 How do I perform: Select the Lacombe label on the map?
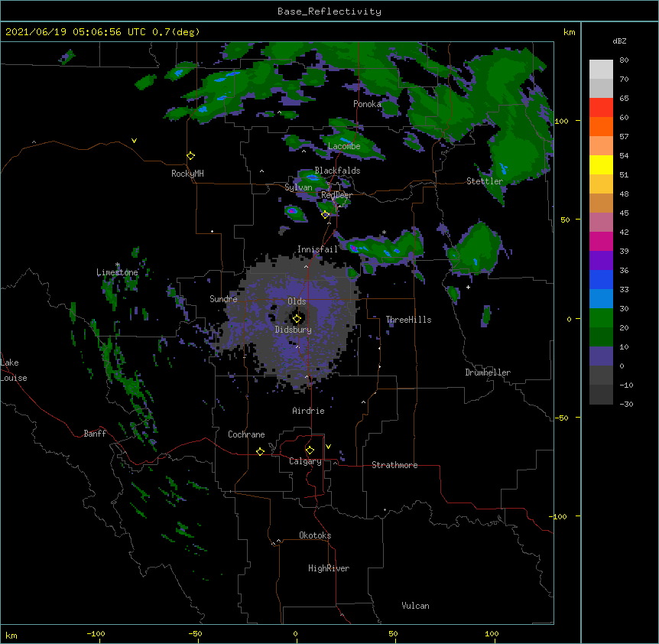[x=344, y=146]
